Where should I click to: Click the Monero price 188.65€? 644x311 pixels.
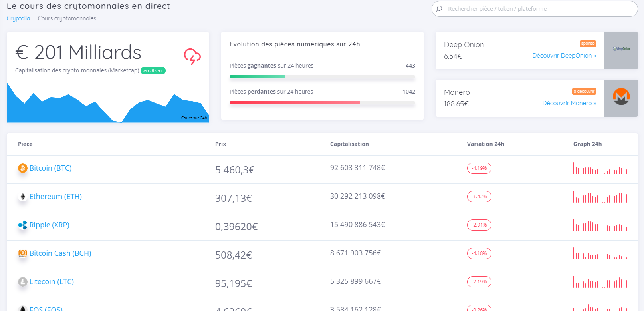point(456,104)
